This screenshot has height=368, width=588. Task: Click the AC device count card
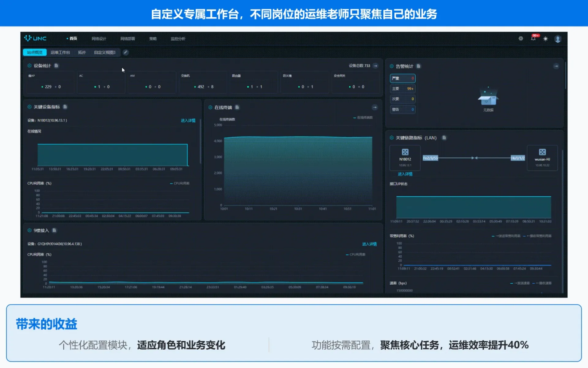pos(101,82)
